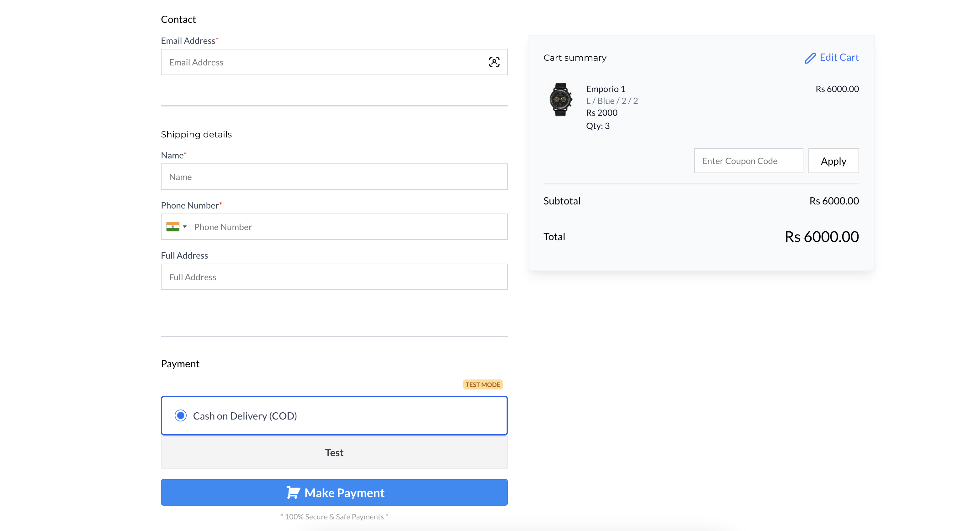Select the Cash on Delivery radio button
Image resolution: width=980 pixels, height=531 pixels.
point(181,415)
